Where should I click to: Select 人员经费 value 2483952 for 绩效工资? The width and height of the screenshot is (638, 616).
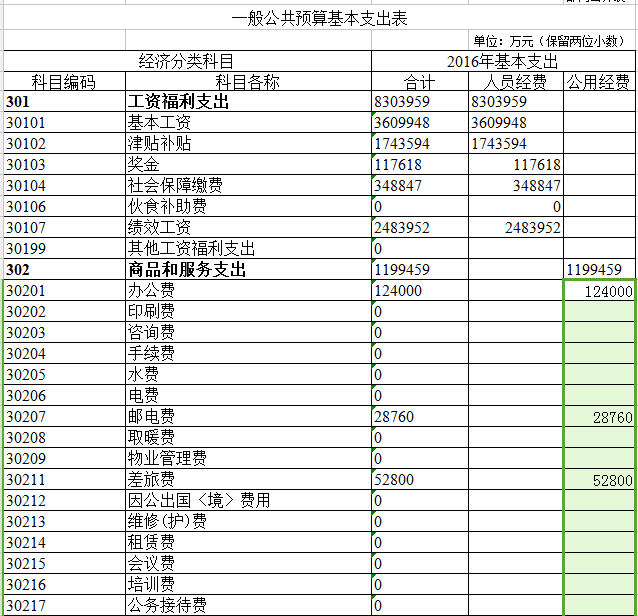point(516,227)
